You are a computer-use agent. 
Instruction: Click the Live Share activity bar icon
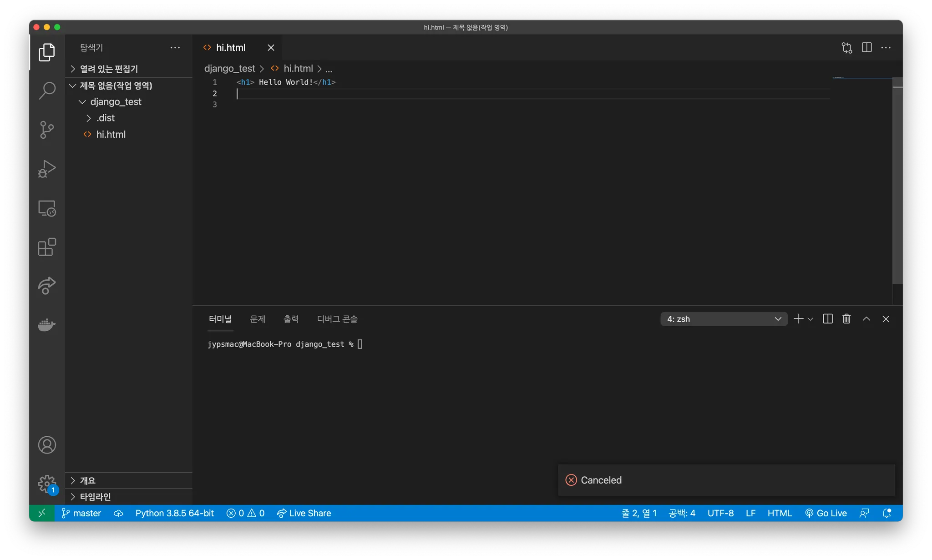(x=47, y=286)
